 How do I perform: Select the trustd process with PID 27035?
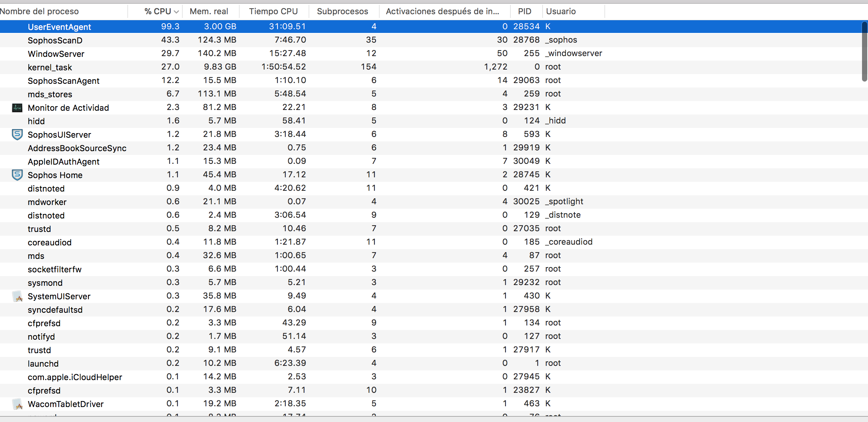(x=39, y=229)
